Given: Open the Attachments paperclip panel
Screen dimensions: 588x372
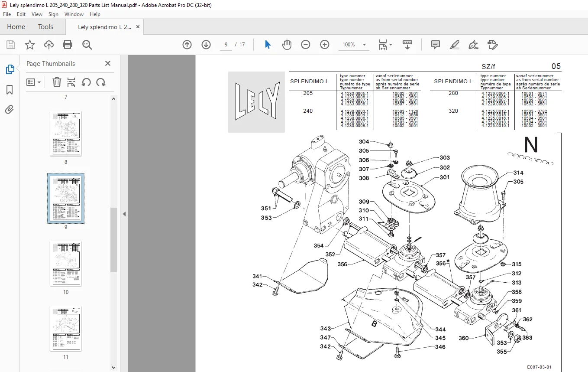Looking at the screenshot, I should 10,110.
